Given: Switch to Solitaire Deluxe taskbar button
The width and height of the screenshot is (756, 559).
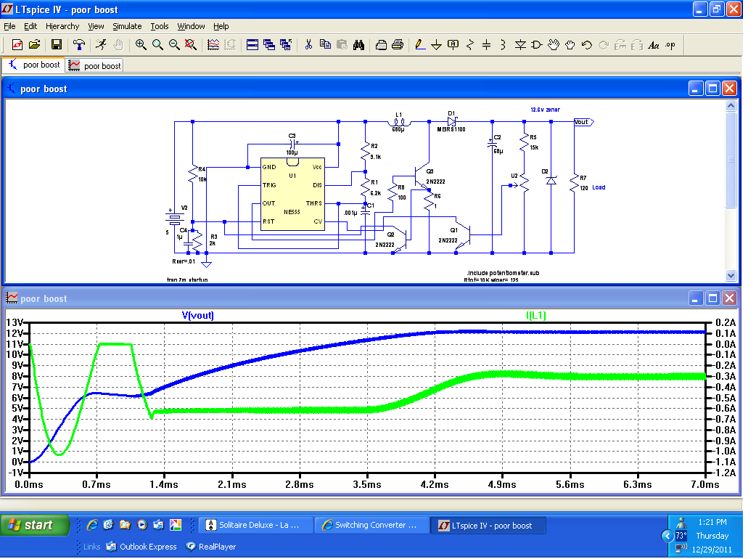Looking at the screenshot, I should point(256,525).
